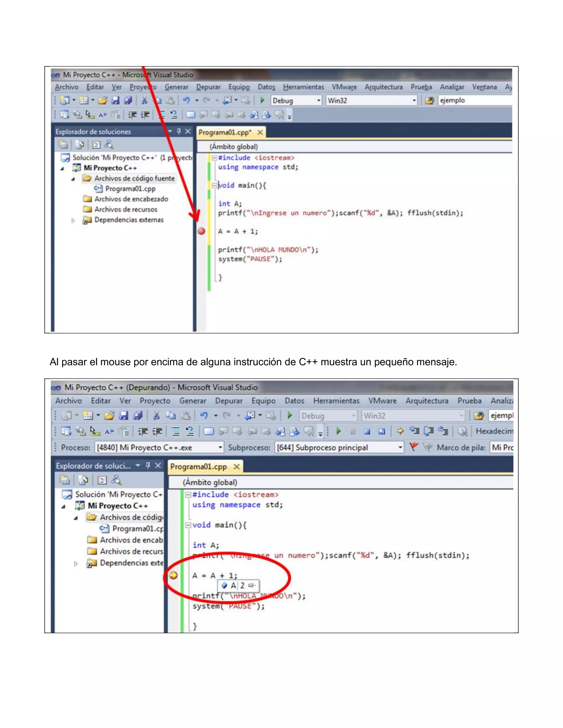Open Depurar menu in top window
This screenshot has height=728, width=563.
click(x=208, y=87)
